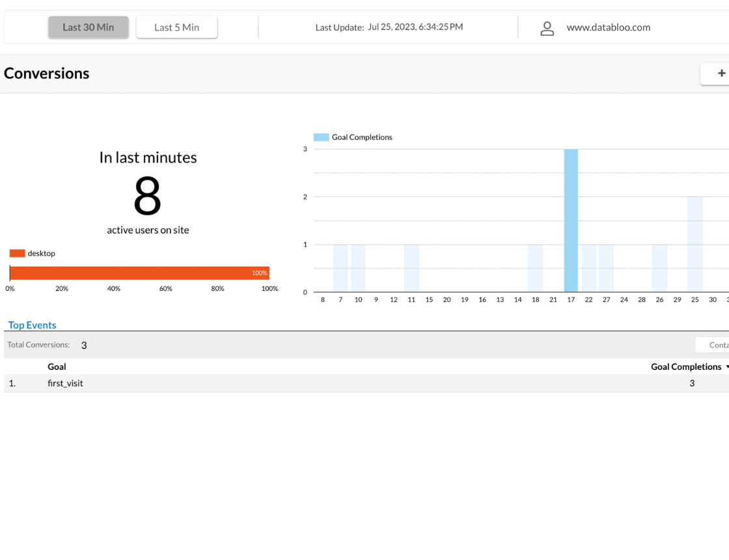Click the orange desktop legend swatch

point(17,253)
